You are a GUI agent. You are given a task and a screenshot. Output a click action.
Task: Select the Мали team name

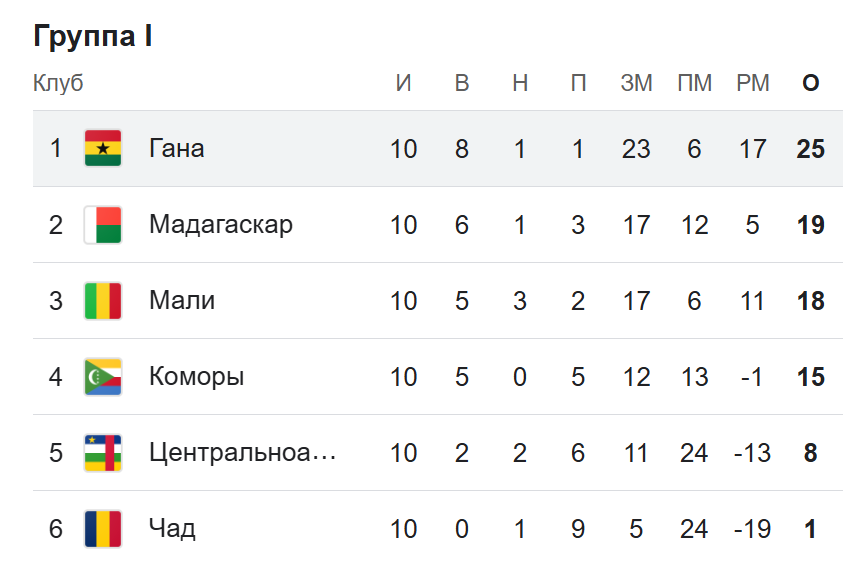(182, 301)
